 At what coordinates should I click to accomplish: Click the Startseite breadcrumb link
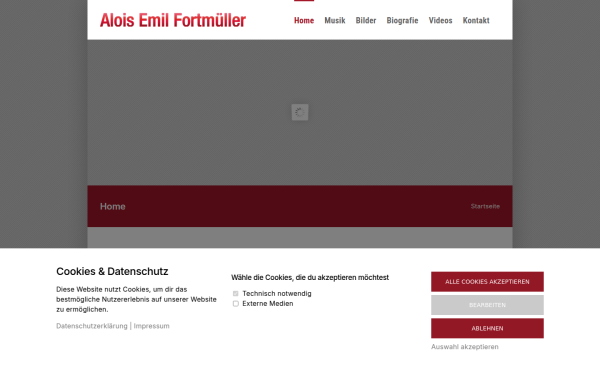(485, 206)
